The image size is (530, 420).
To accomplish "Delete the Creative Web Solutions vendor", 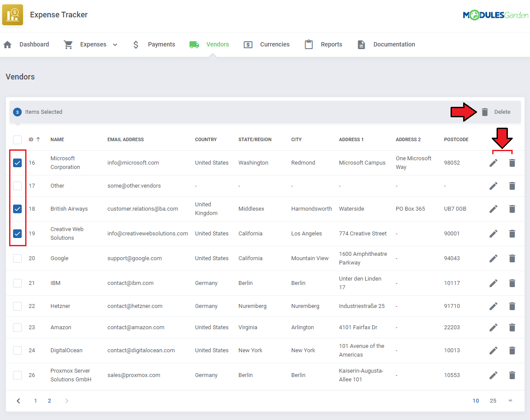I will [x=512, y=234].
